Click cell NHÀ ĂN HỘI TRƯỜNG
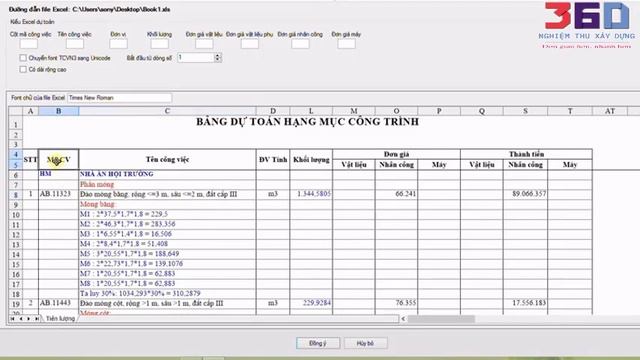Viewport: 640px width, 360px height. pos(167,174)
